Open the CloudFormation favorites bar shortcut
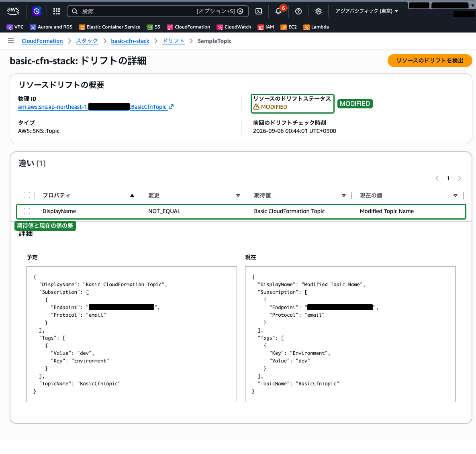Image resolution: width=476 pixels, height=454 pixels. (x=188, y=27)
